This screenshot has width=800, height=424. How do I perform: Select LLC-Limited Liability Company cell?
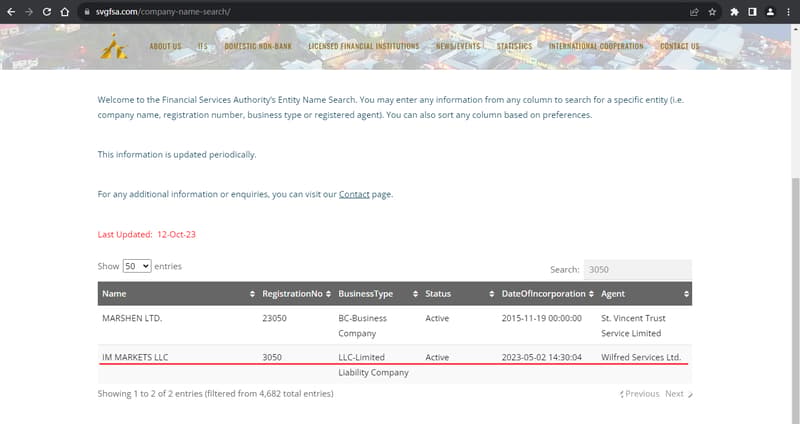373,365
